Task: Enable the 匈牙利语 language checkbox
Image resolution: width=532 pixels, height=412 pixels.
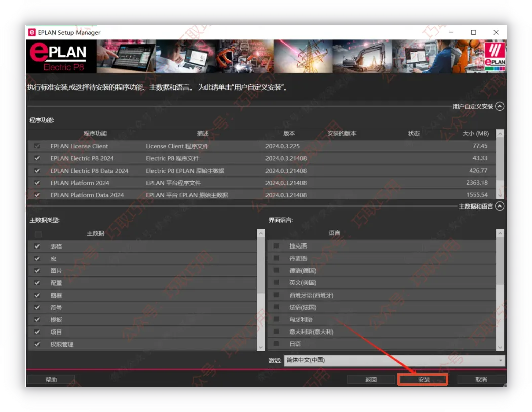Action: point(276,319)
